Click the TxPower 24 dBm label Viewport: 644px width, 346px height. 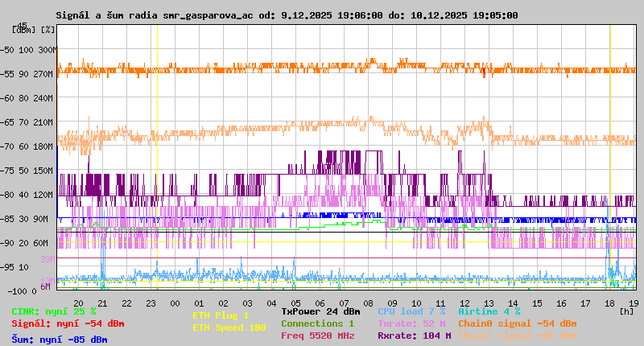coord(320,311)
